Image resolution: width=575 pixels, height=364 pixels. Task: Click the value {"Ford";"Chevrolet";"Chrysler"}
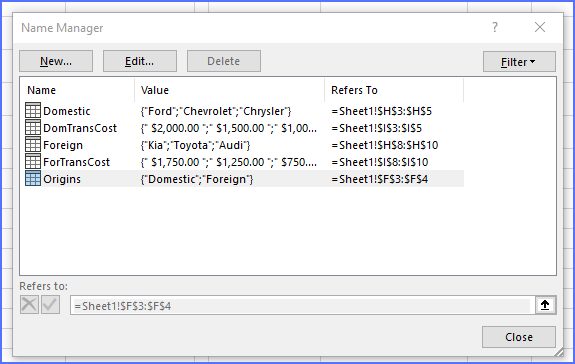click(x=216, y=111)
